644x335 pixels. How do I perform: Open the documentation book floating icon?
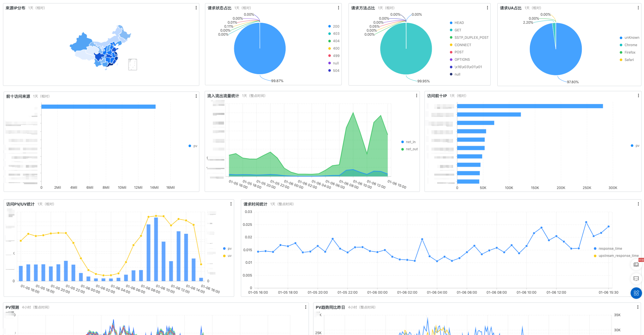pyautogui.click(x=636, y=264)
